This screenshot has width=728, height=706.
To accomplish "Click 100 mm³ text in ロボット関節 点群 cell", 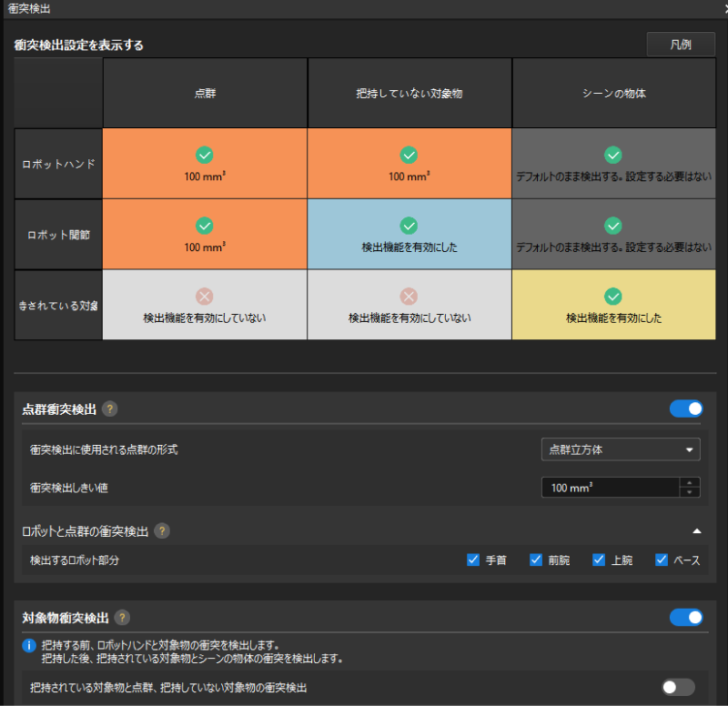I will [x=205, y=247].
